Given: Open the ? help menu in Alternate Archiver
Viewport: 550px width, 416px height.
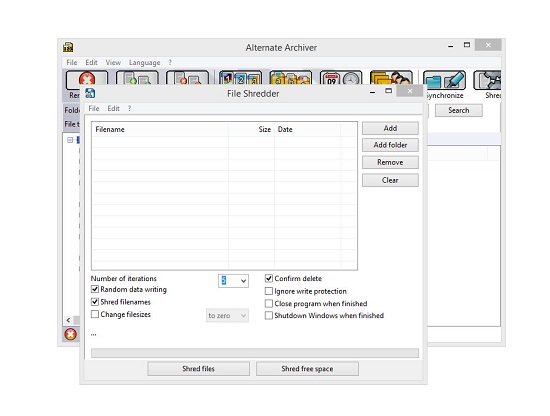Looking at the screenshot, I should tap(170, 62).
